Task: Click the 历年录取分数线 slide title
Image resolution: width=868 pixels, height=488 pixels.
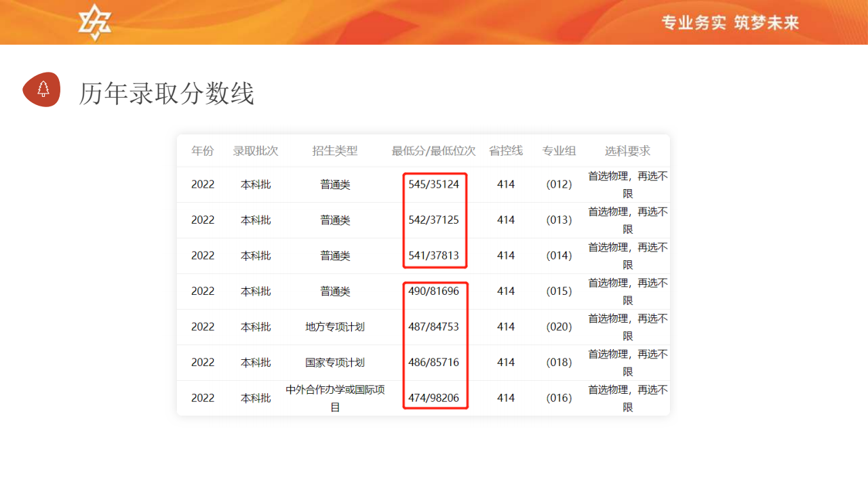Action: pyautogui.click(x=166, y=93)
